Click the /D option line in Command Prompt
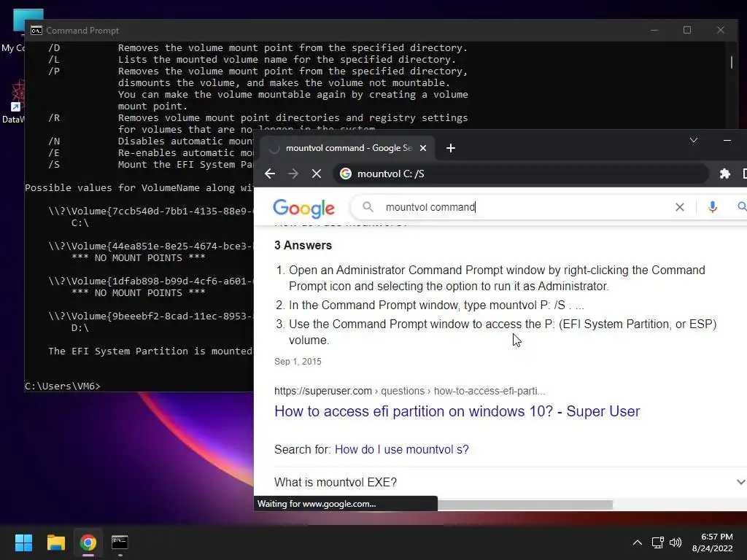747x560 pixels. [258, 48]
